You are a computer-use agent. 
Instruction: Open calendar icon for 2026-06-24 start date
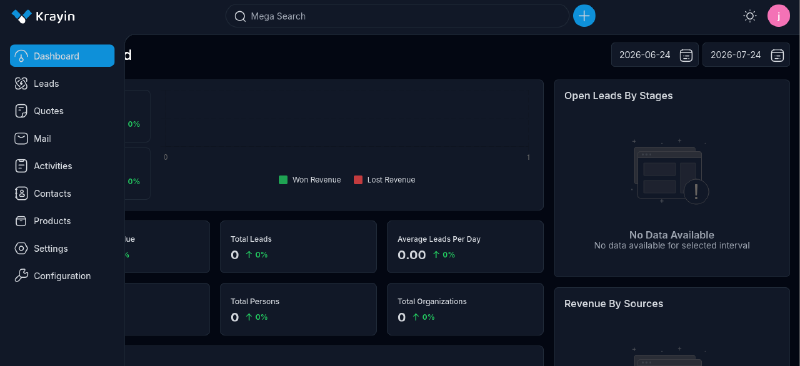[686, 55]
